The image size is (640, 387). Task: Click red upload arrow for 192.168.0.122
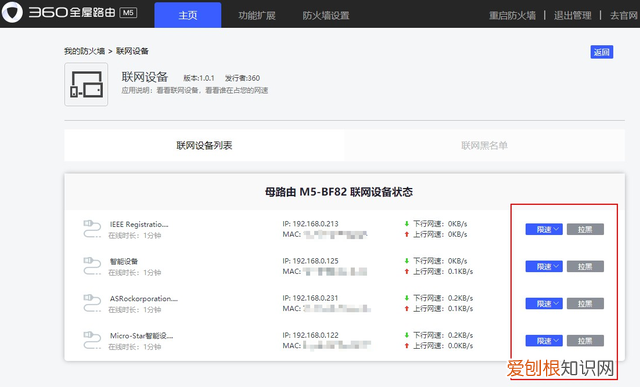tap(407, 346)
